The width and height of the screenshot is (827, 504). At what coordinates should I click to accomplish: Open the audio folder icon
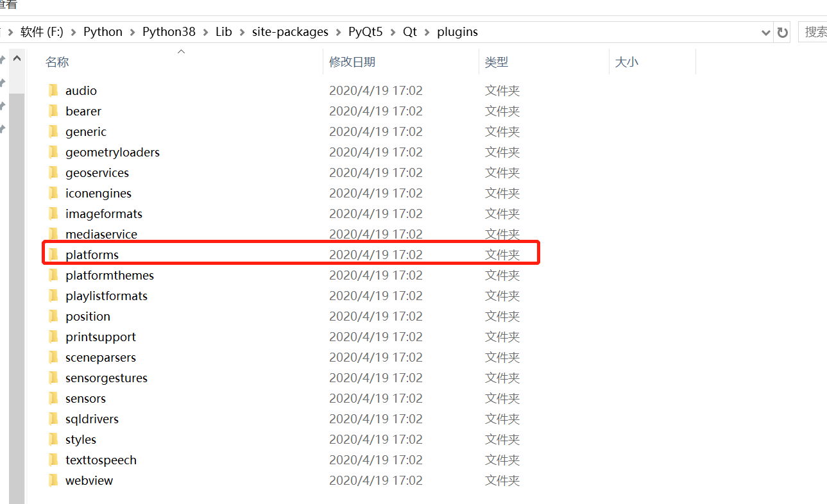pyautogui.click(x=53, y=90)
